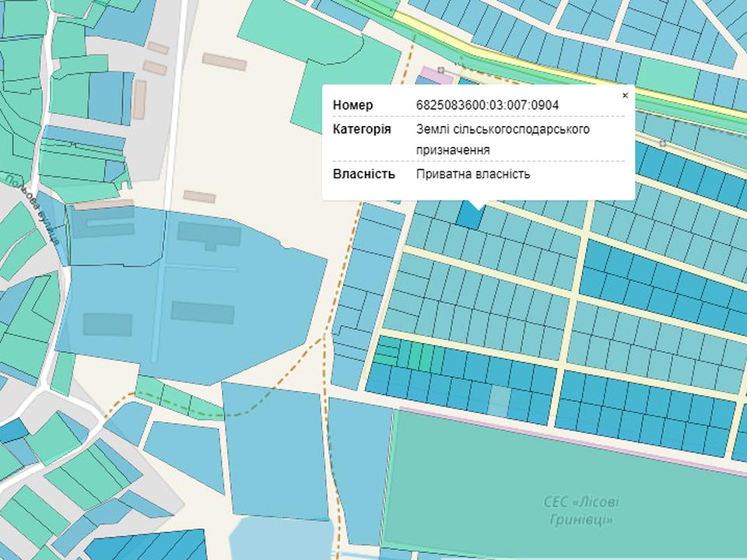Viewport: 747px width, 560px height.
Task: Click the "Номер" field label
Action: (352, 105)
